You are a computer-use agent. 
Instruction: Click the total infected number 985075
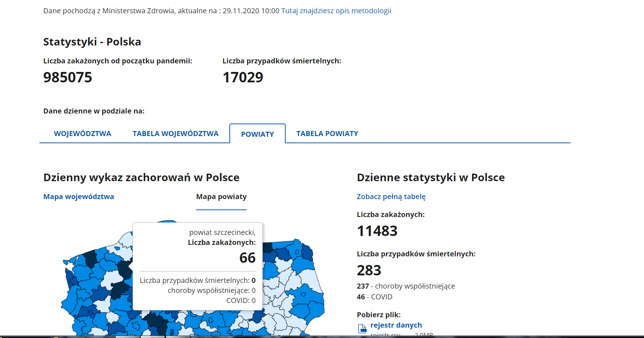pos(68,77)
